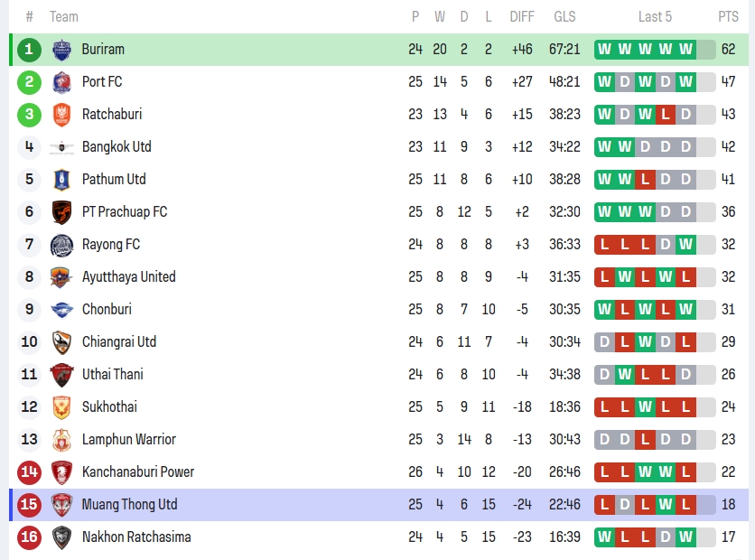Click the Muang Thong Utd crest
This screenshot has width=755, height=560.
click(x=61, y=505)
